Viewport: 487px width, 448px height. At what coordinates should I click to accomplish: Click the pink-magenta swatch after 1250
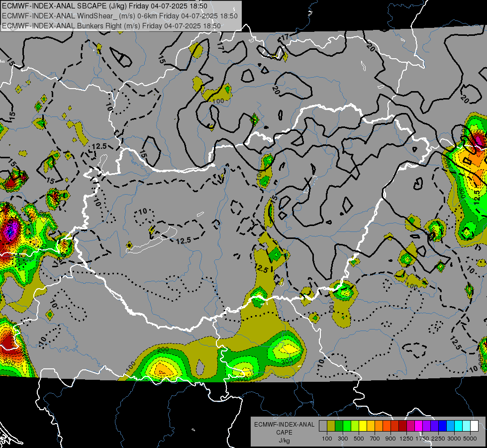click(410, 426)
